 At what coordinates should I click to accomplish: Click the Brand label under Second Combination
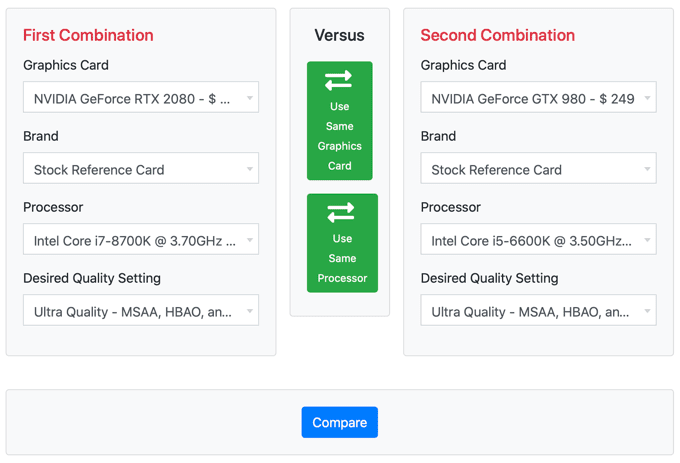438,136
